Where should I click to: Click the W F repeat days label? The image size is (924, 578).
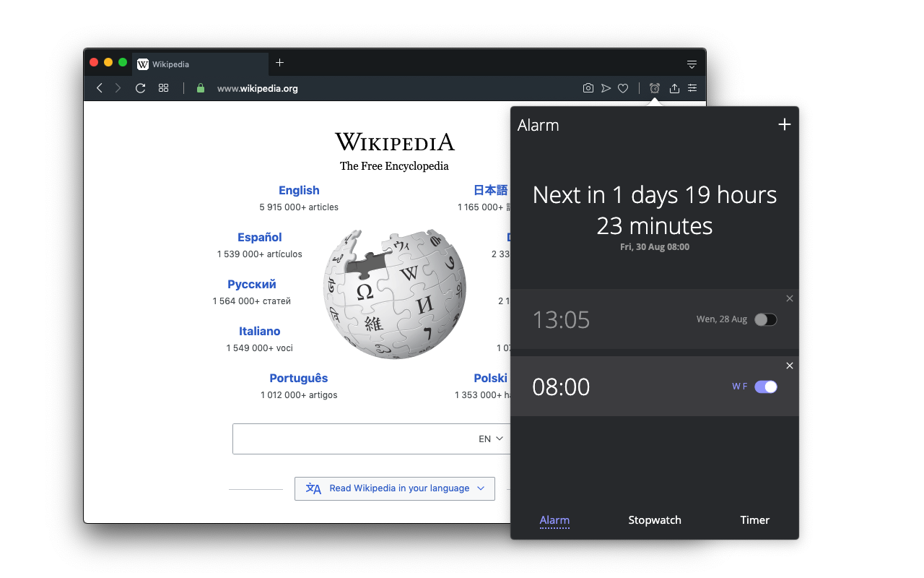tap(739, 387)
